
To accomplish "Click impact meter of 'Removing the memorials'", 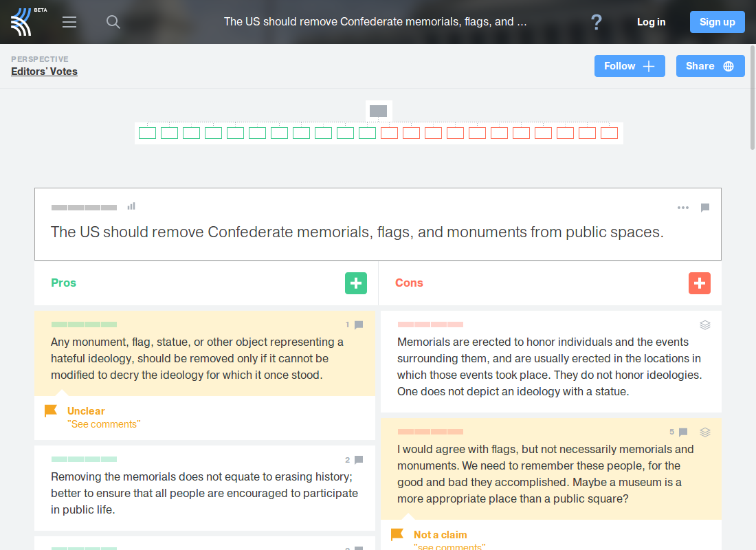I will pyautogui.click(x=84, y=459).
